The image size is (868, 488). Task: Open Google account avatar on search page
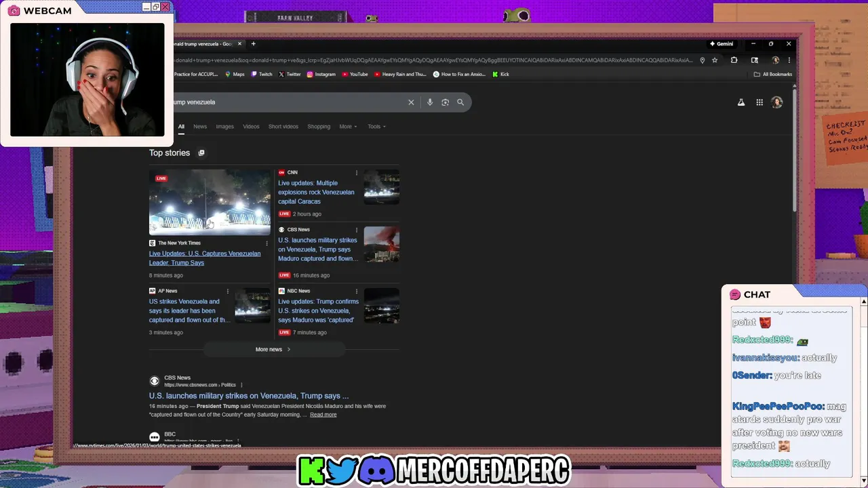coord(777,102)
